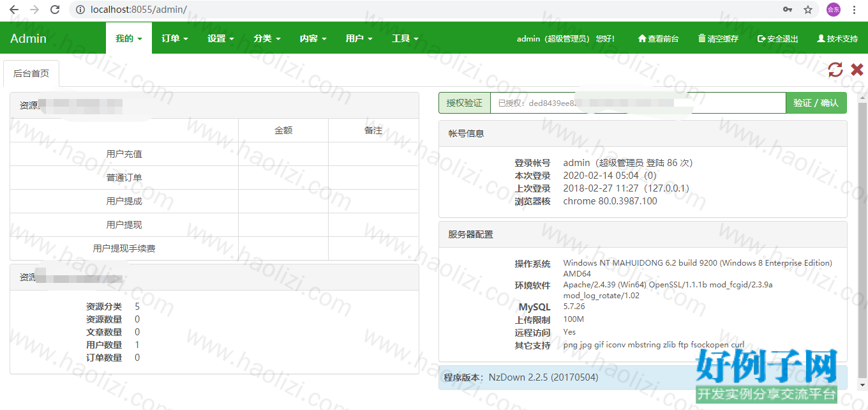
Task: Click the 上传限制 100M value
Action: coord(574,319)
